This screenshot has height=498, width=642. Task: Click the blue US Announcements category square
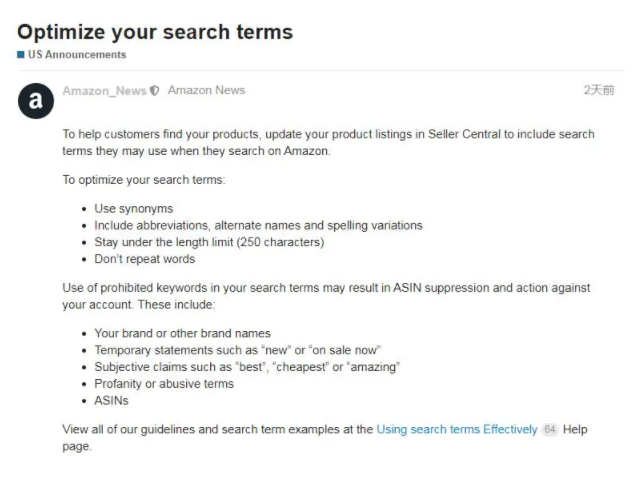click(21, 54)
